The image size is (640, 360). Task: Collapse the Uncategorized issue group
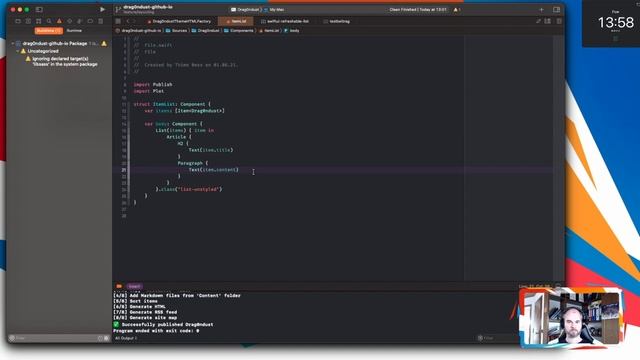17,51
